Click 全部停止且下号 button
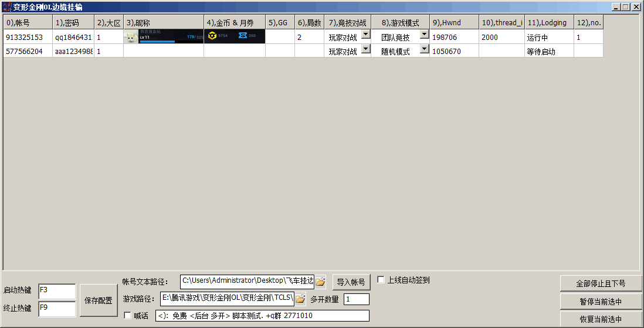 pos(601,283)
